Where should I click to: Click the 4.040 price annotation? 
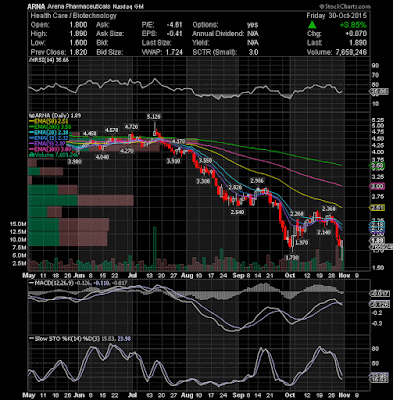[102, 157]
